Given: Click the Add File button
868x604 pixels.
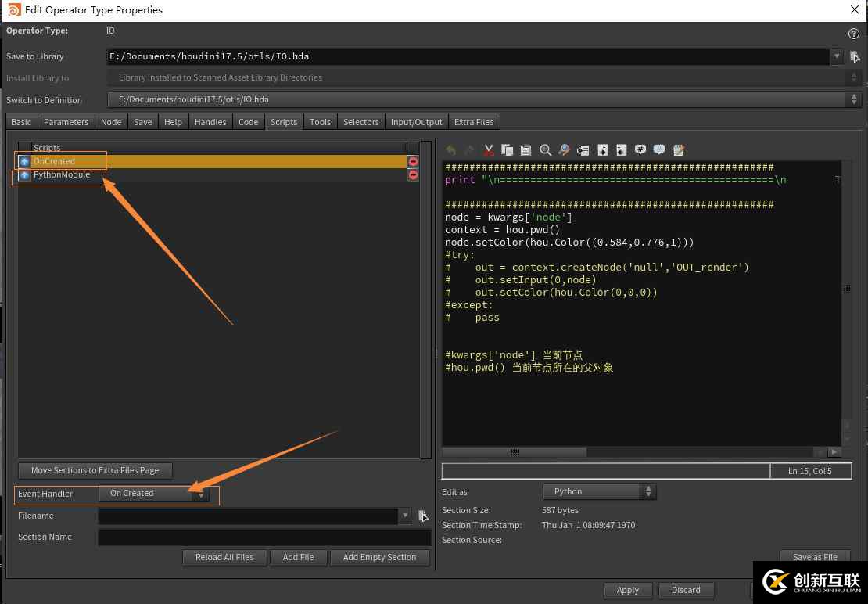Looking at the screenshot, I should click(299, 558).
